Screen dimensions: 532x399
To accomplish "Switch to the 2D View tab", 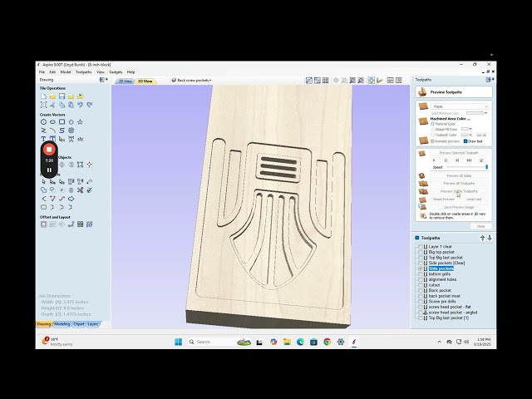I will click(125, 81).
